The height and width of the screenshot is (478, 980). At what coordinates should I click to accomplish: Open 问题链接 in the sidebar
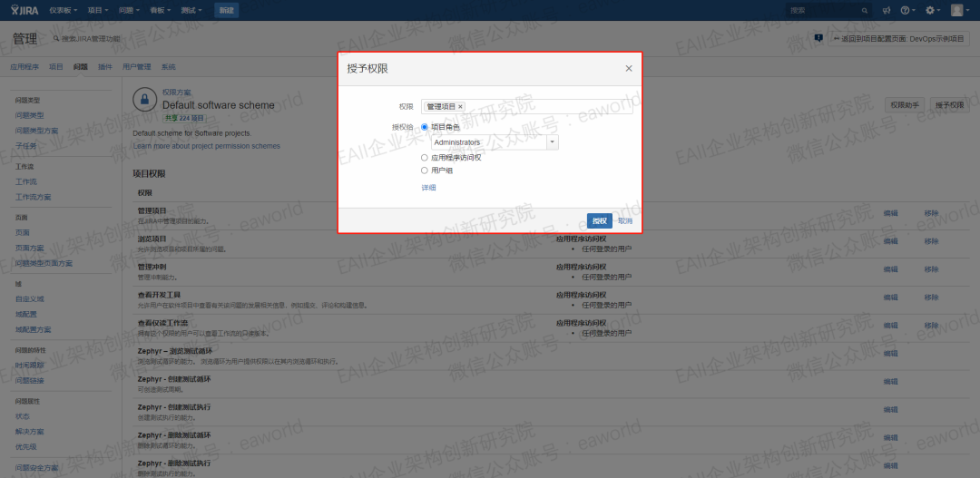pos(29,380)
